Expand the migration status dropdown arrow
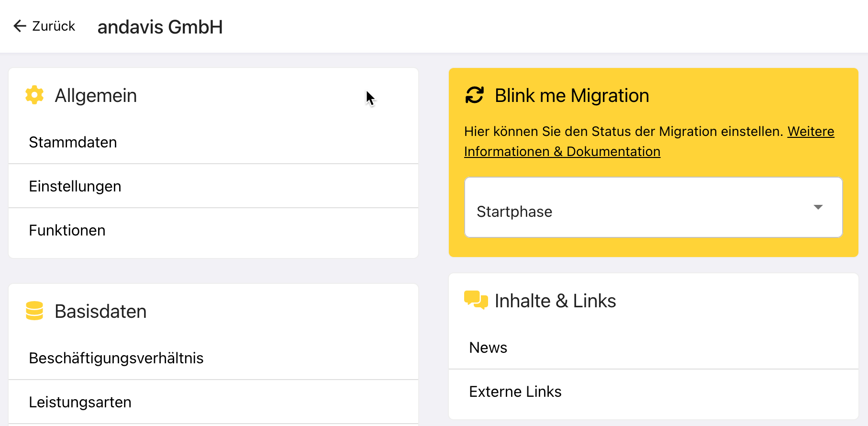Viewport: 868px width, 426px height. pos(818,207)
